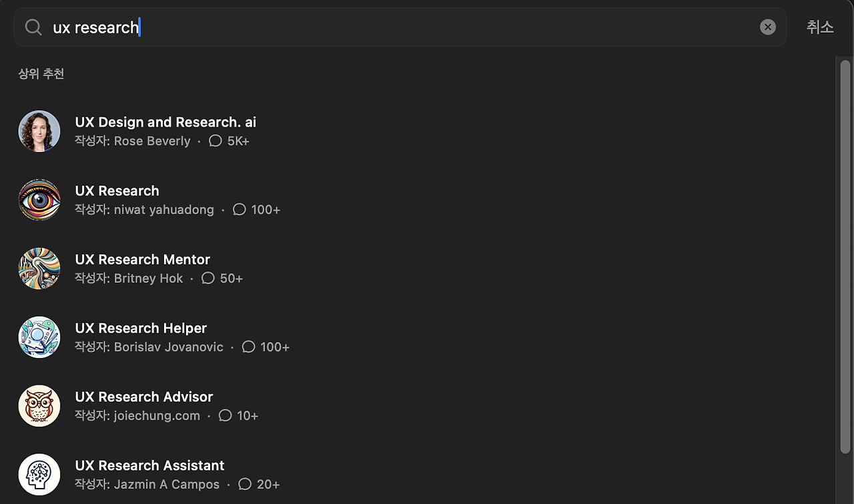Select the colorful eye icon for UX Research
Viewport: 854px width, 504px height.
coord(39,200)
